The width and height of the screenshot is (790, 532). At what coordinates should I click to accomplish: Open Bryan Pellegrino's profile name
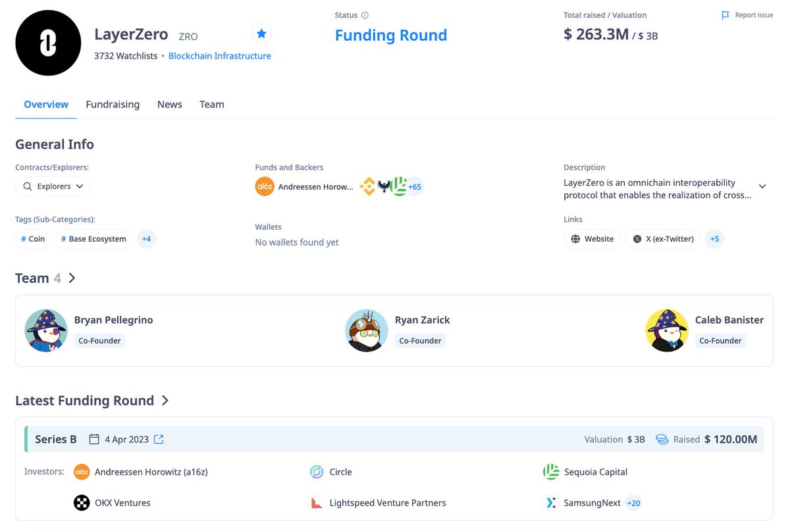tap(113, 320)
